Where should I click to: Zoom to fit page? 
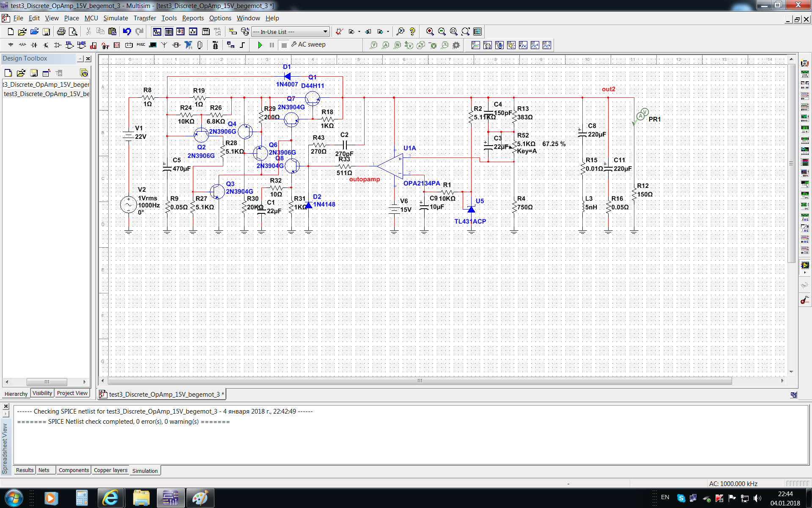point(466,32)
